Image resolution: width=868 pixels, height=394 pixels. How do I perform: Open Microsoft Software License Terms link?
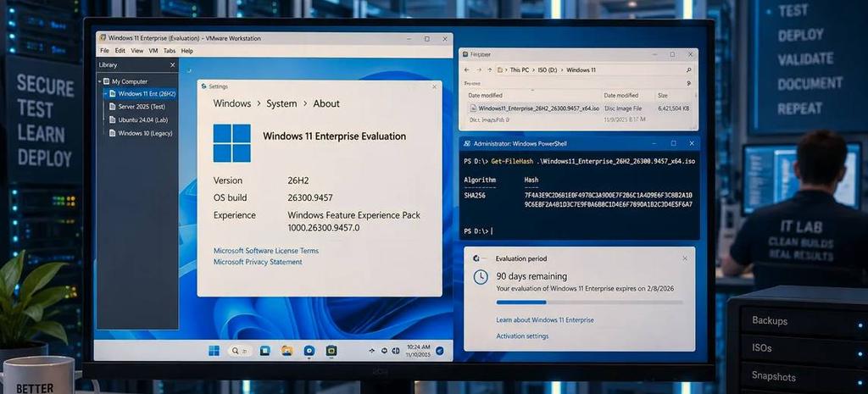coord(265,251)
